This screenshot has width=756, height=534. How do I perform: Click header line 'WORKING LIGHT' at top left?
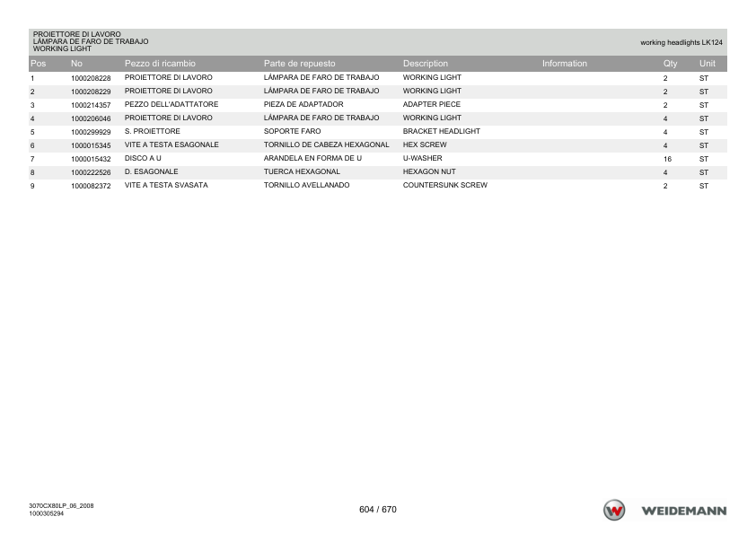pos(62,48)
